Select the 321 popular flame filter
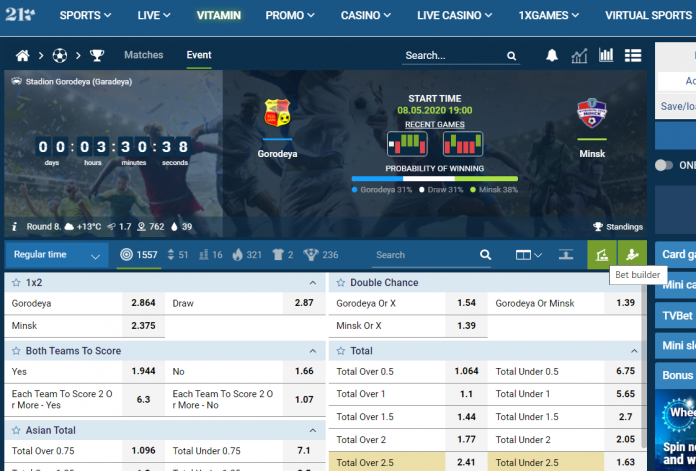 [247, 255]
